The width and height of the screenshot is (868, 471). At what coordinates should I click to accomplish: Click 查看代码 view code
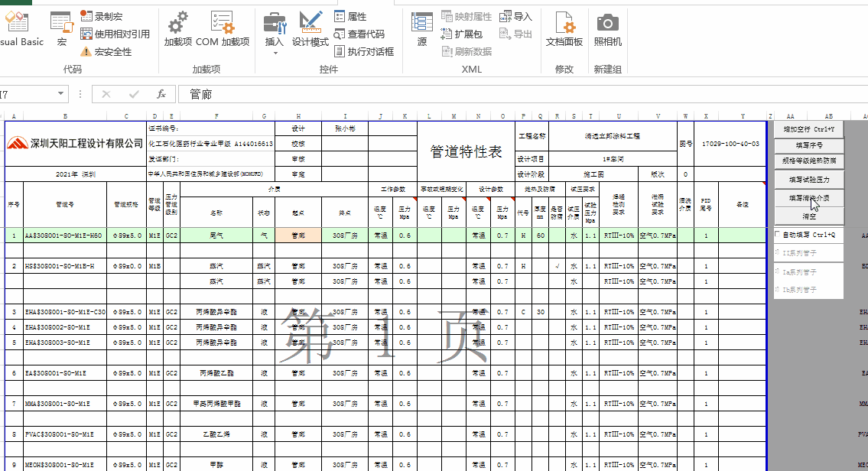[359, 34]
